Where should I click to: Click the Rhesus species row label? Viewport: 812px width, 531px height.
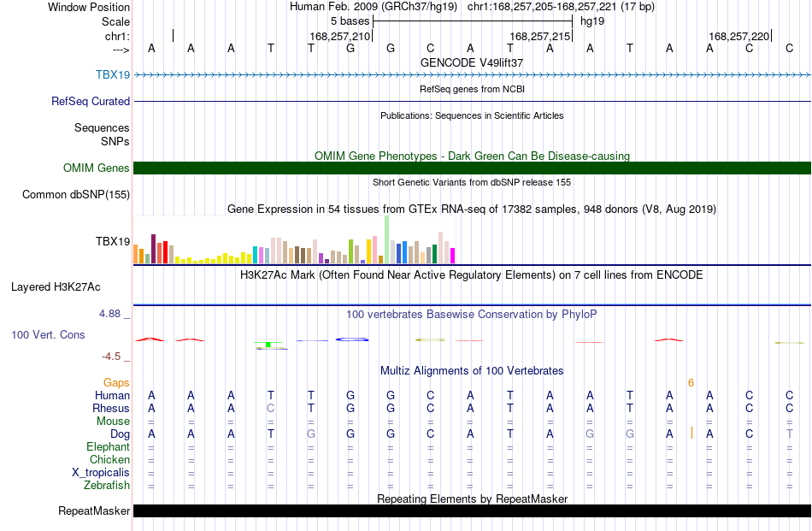click(111, 408)
